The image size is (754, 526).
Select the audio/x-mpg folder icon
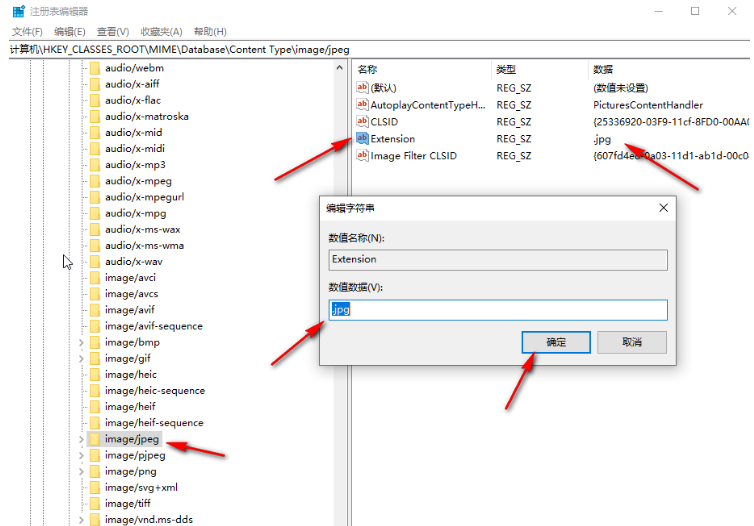click(x=95, y=213)
